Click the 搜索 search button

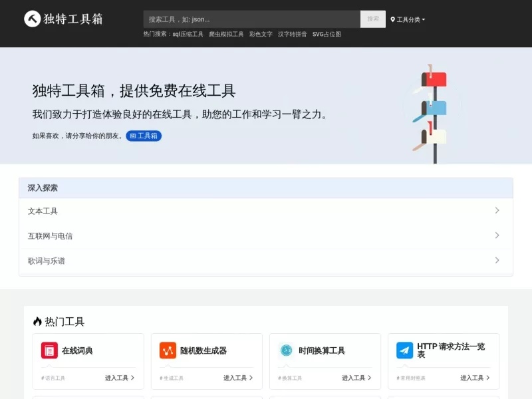click(x=373, y=19)
